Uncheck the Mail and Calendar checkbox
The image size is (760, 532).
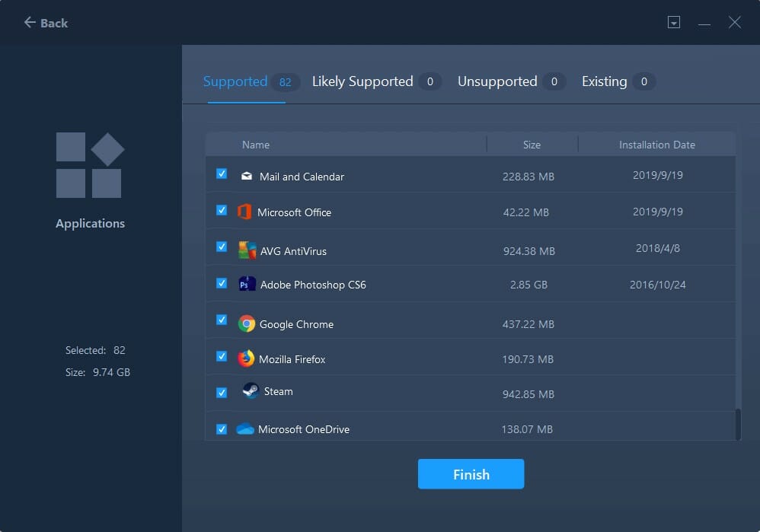222,174
